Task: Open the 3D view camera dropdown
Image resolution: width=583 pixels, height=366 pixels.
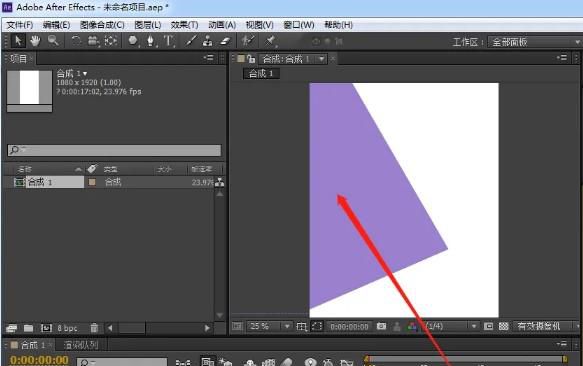Action: (547, 326)
